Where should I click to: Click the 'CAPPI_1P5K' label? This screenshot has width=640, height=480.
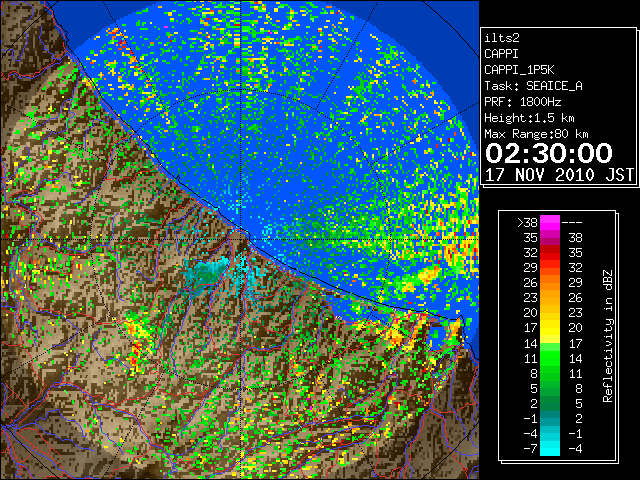pyautogui.click(x=519, y=70)
